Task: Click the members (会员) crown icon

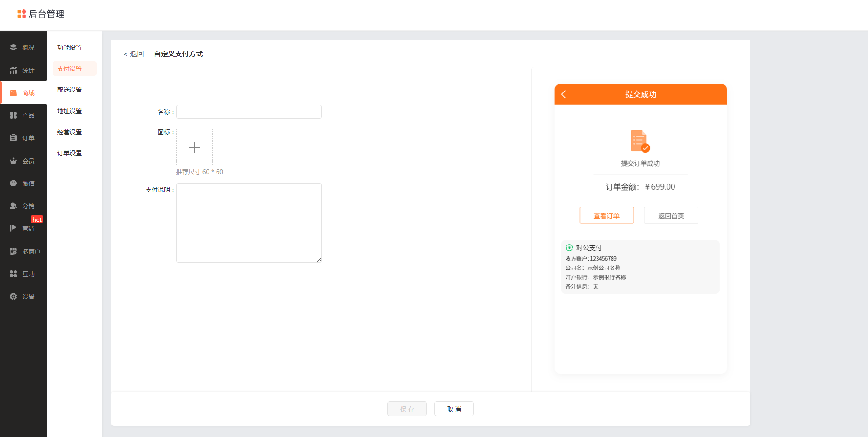Action: [x=13, y=161]
